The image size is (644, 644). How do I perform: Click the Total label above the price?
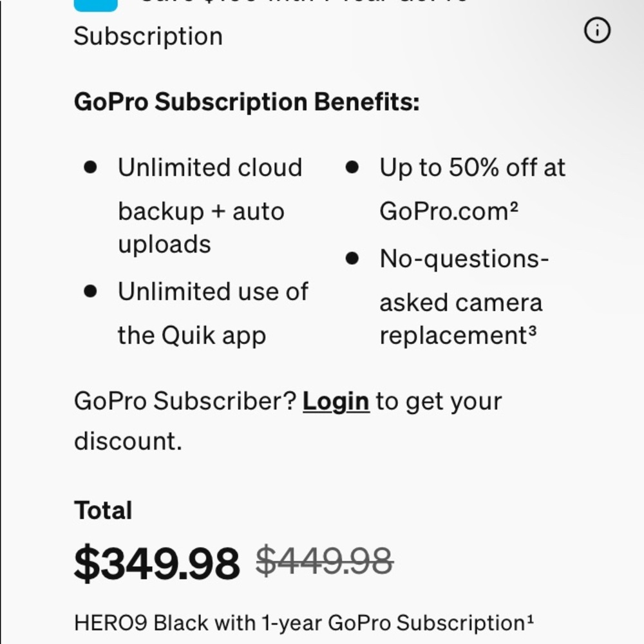(103, 509)
